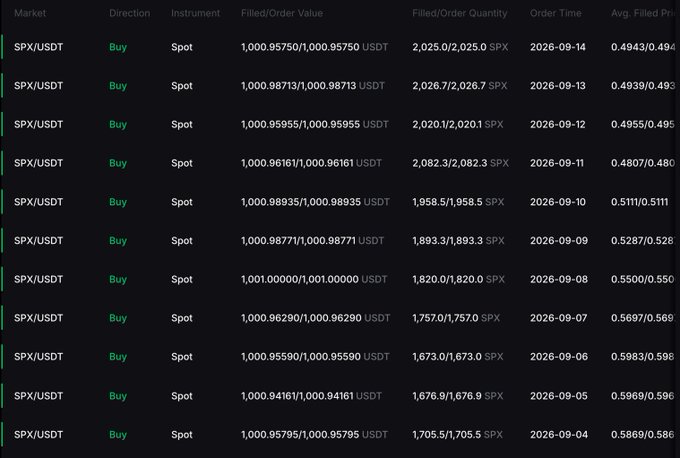Select the Filled/Order Value column header

pyautogui.click(x=282, y=13)
